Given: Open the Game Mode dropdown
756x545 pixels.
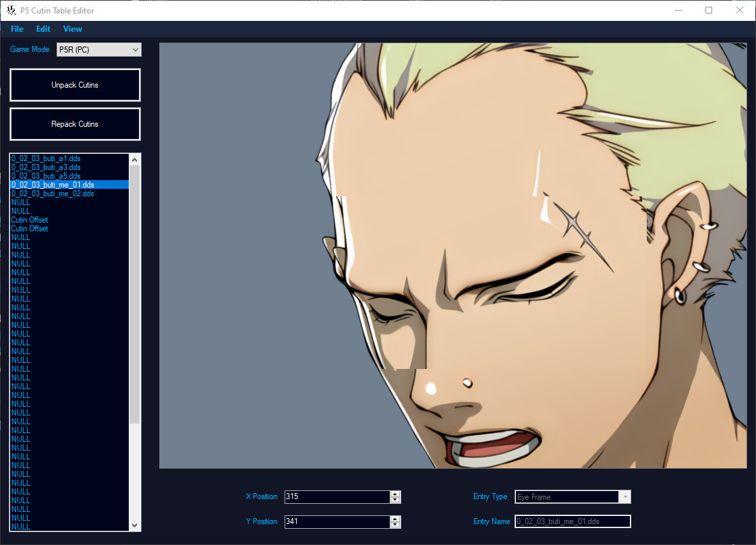Looking at the screenshot, I should 134,49.
